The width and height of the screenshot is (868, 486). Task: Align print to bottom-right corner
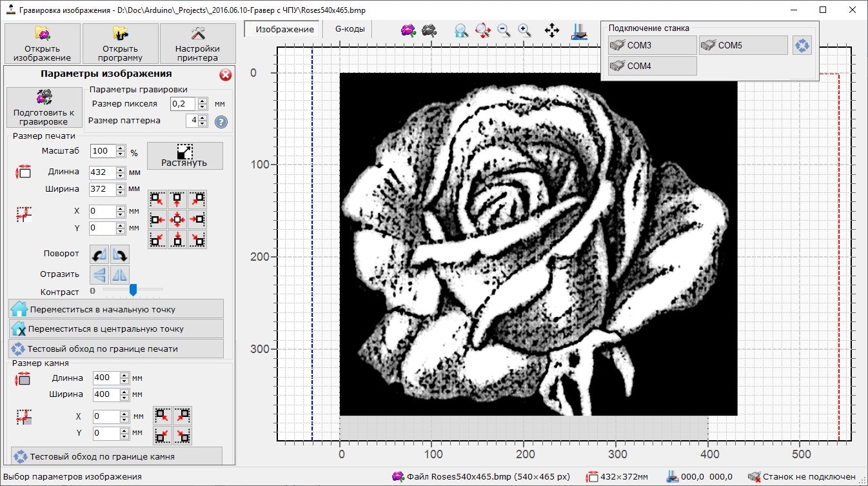coord(197,239)
